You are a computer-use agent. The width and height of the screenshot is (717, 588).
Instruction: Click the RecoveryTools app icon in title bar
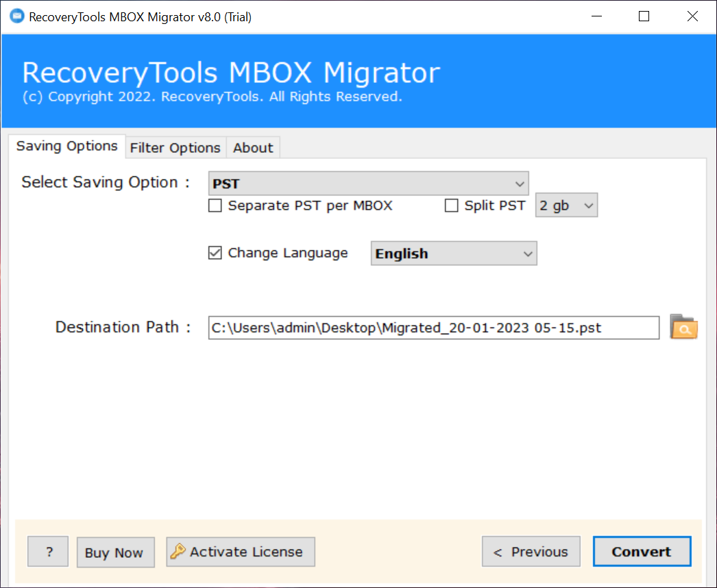17,16
